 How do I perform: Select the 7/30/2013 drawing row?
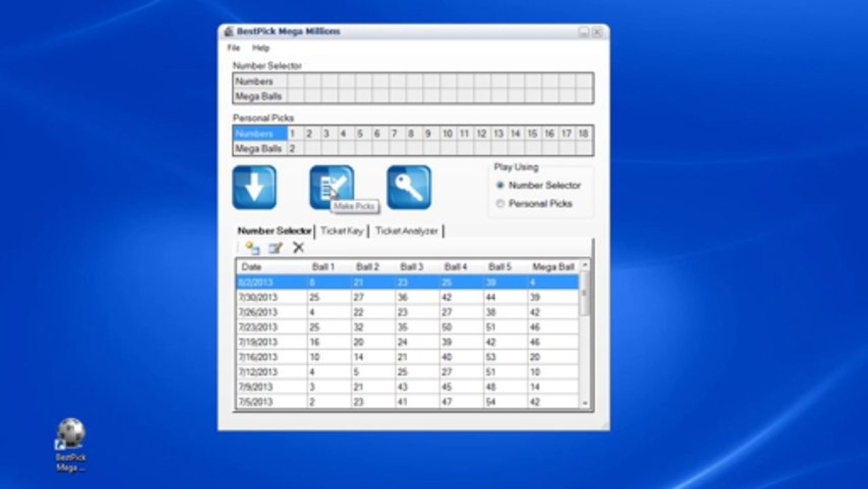(x=408, y=297)
